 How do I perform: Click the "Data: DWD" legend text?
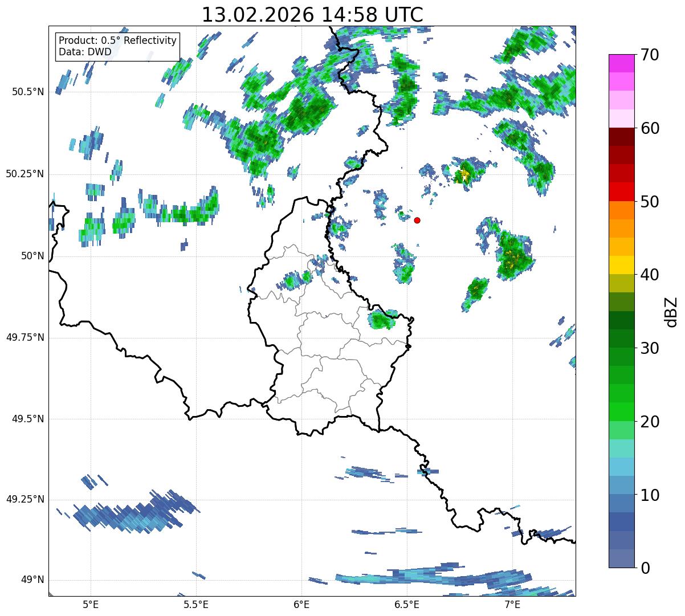85,52
